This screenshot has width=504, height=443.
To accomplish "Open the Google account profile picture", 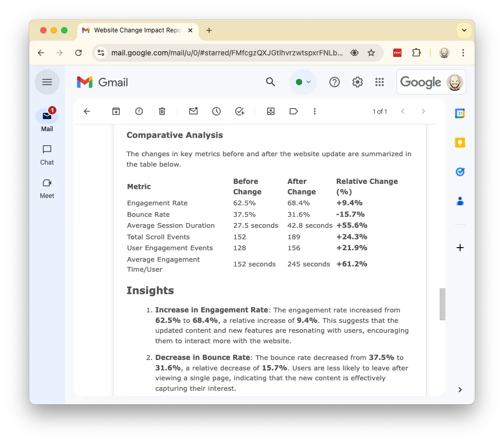I will click(454, 82).
